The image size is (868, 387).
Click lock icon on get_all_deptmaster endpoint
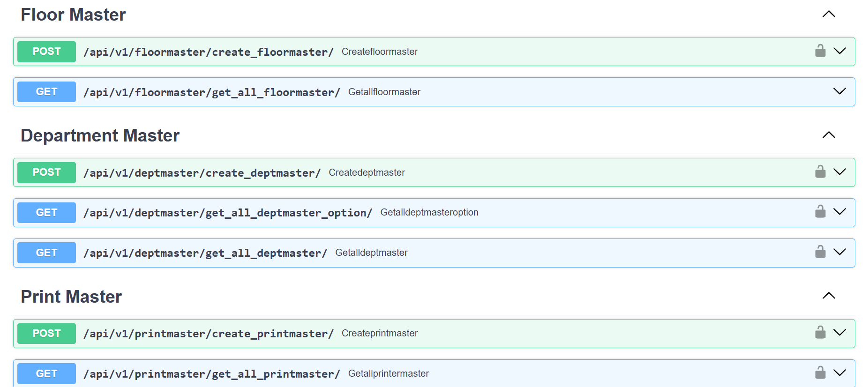(x=820, y=252)
